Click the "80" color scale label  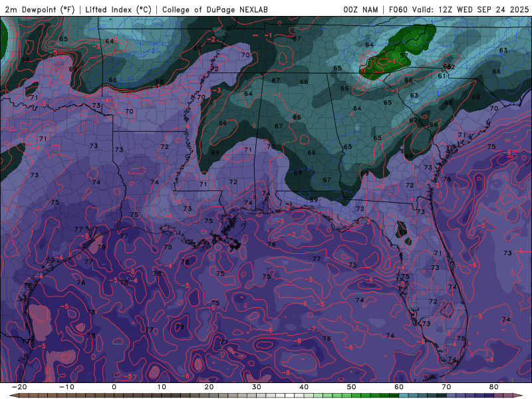[494, 387]
